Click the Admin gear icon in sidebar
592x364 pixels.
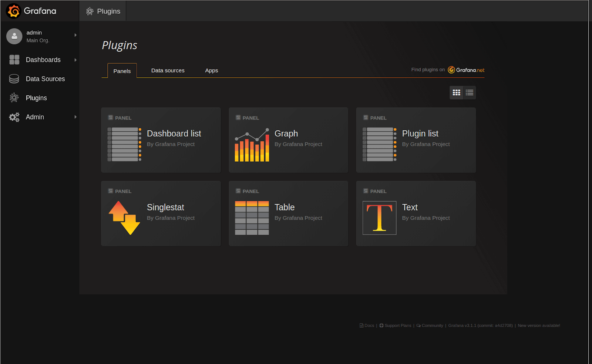(x=14, y=117)
